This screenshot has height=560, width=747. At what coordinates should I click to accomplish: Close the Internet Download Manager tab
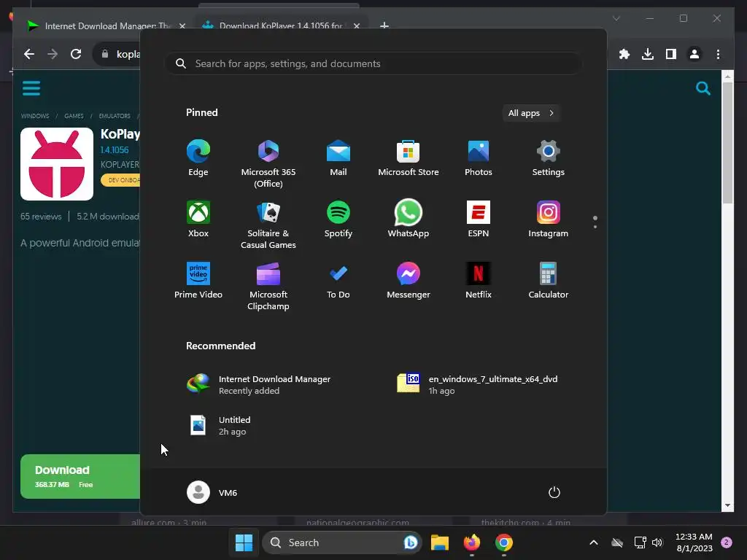click(x=182, y=26)
